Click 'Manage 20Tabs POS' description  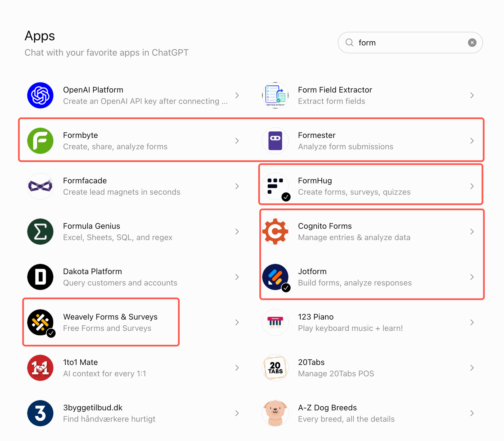pyautogui.click(x=336, y=374)
